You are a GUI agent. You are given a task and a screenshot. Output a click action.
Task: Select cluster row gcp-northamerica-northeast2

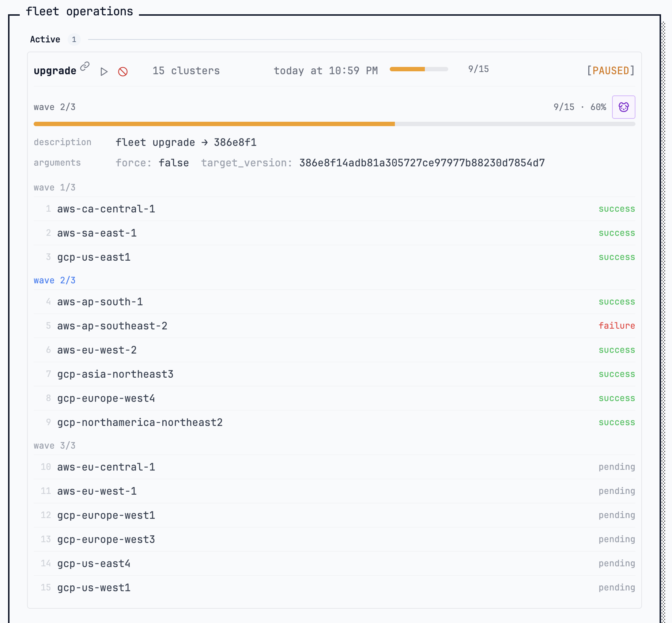coord(335,422)
